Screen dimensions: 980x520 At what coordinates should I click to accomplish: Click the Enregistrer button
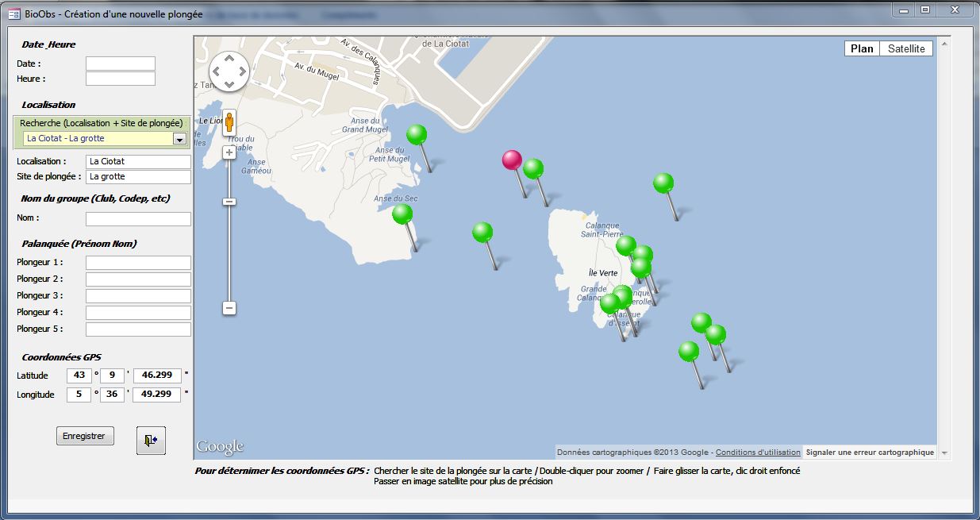click(x=85, y=436)
